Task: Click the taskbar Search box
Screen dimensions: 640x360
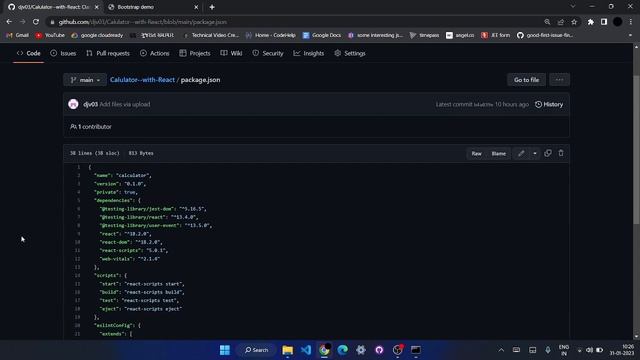Action: click(x=257, y=350)
